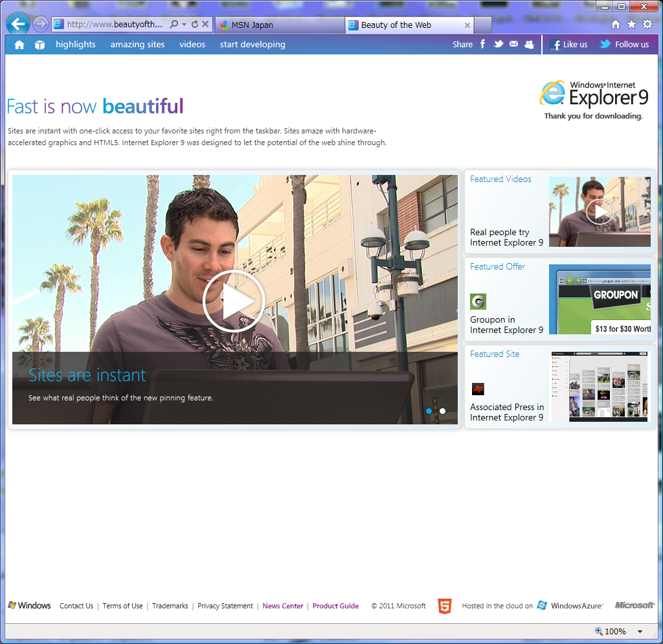This screenshot has width=663, height=644.
Task: Click the Follow us Twitter button
Action: 624,45
